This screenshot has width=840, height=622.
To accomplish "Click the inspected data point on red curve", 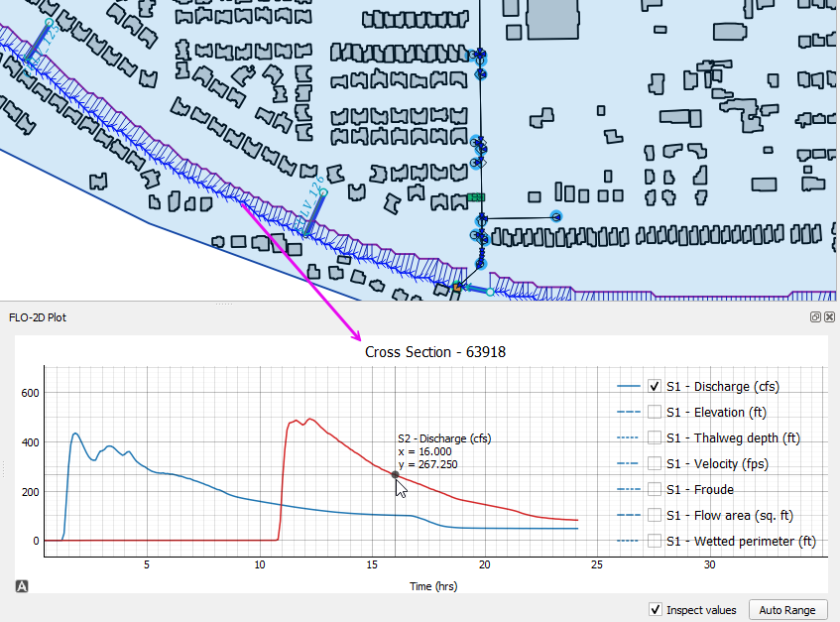I will pyautogui.click(x=395, y=474).
